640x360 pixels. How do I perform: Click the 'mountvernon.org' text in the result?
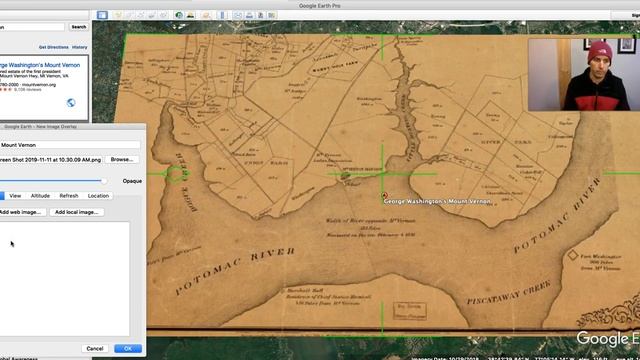click(x=39, y=85)
